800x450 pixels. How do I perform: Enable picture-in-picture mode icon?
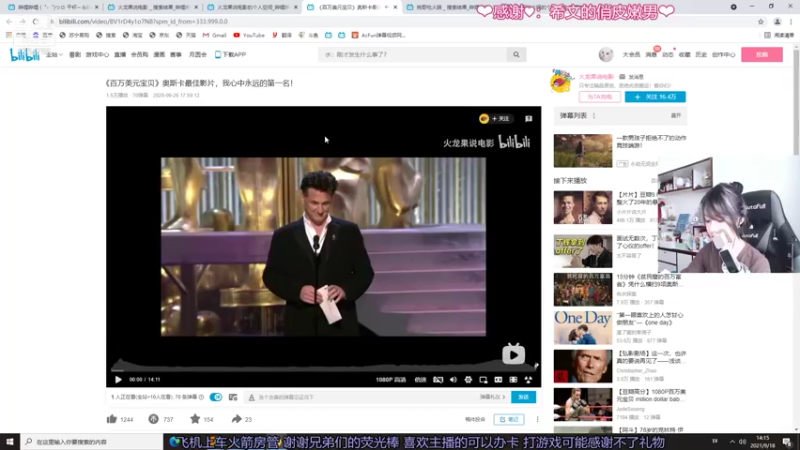point(483,380)
